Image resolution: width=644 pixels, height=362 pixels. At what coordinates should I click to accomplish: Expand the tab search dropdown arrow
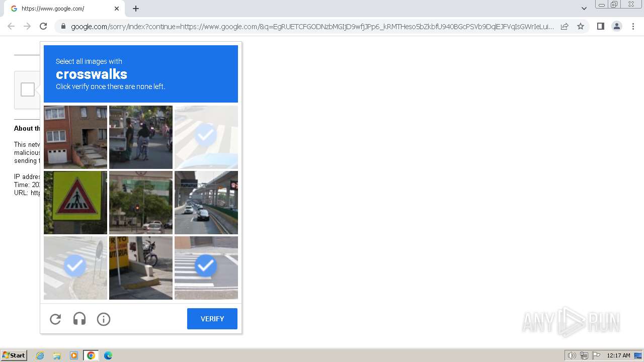click(584, 9)
